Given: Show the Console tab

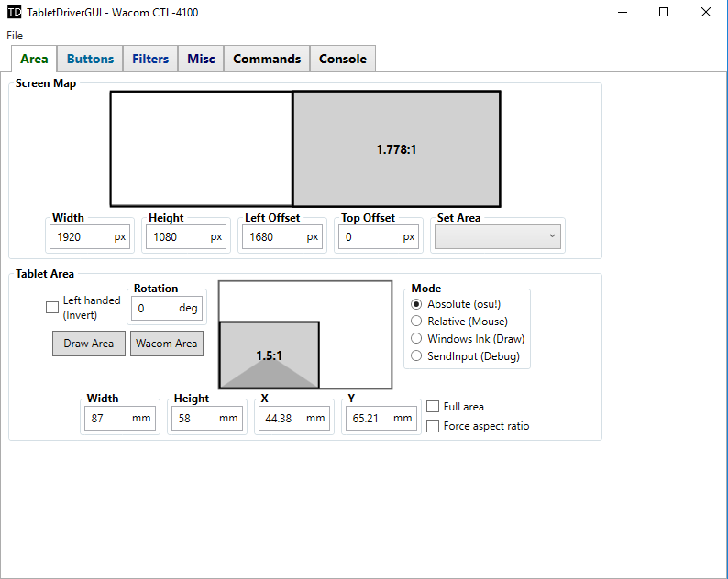Looking at the screenshot, I should 343,59.
